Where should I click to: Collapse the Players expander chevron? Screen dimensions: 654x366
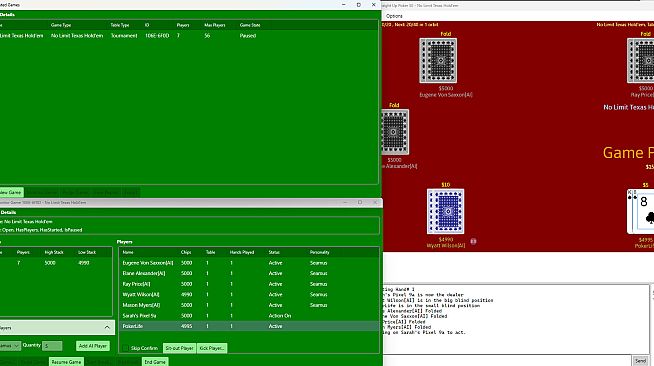click(x=107, y=328)
